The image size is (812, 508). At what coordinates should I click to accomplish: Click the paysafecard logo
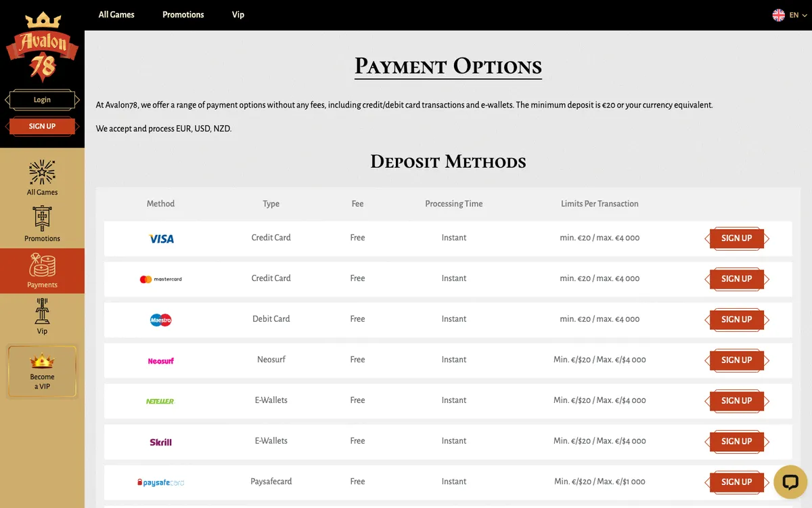(160, 482)
